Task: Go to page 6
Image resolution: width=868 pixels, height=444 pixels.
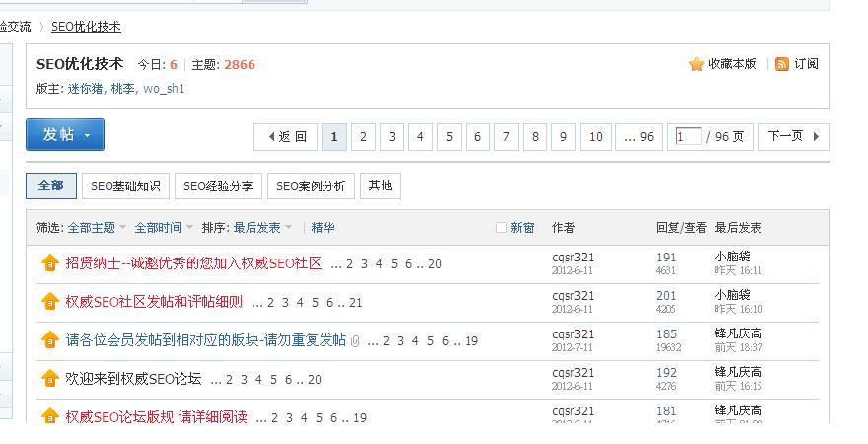Action: click(x=477, y=137)
